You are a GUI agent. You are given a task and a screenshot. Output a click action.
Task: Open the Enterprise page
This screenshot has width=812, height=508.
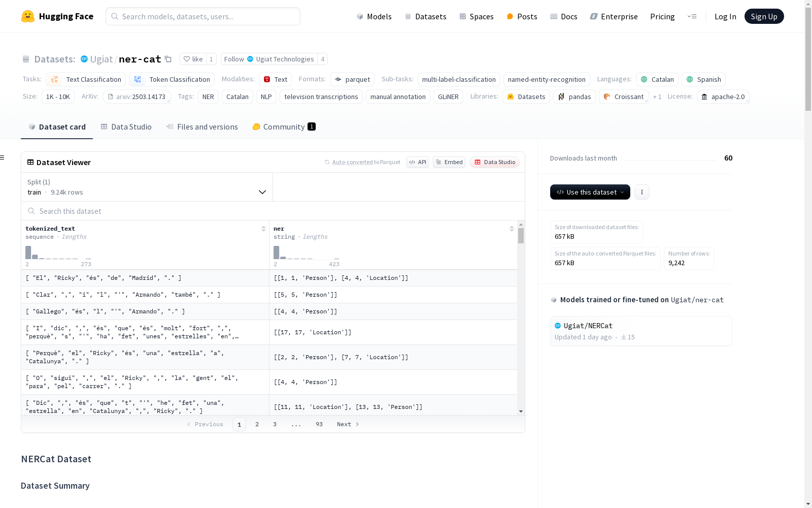[x=614, y=16]
